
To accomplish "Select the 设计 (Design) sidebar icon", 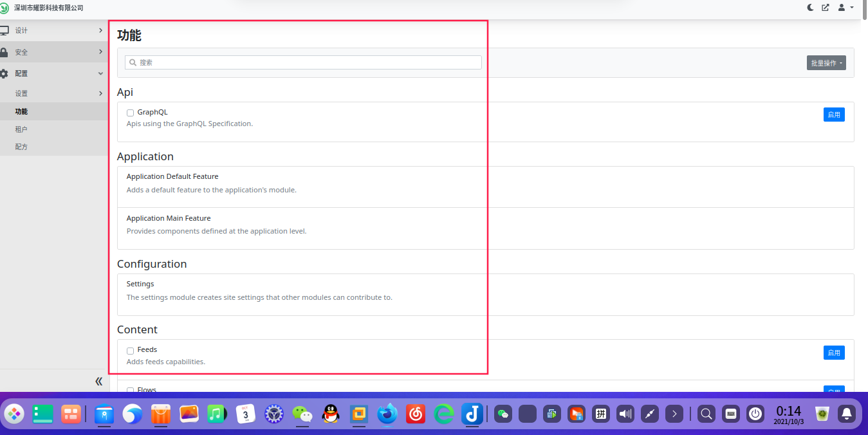I will click(x=5, y=30).
